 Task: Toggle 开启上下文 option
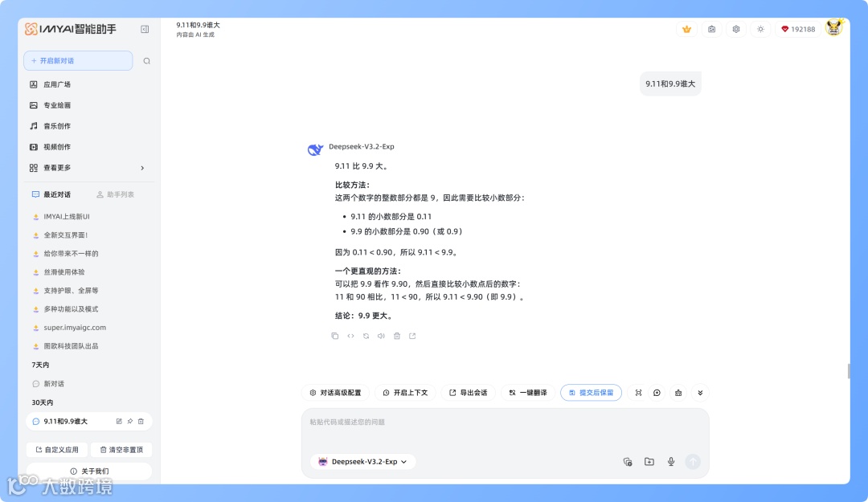pyautogui.click(x=405, y=393)
